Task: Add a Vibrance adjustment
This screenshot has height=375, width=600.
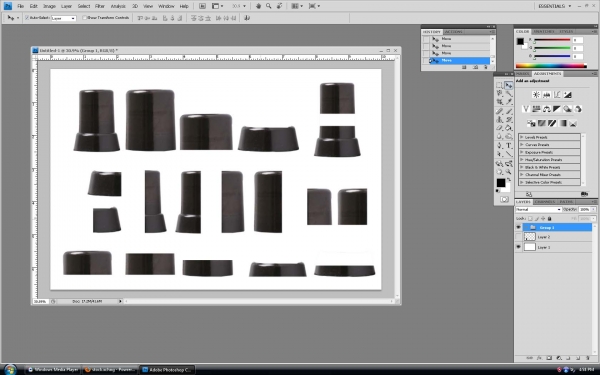Action: [526, 109]
